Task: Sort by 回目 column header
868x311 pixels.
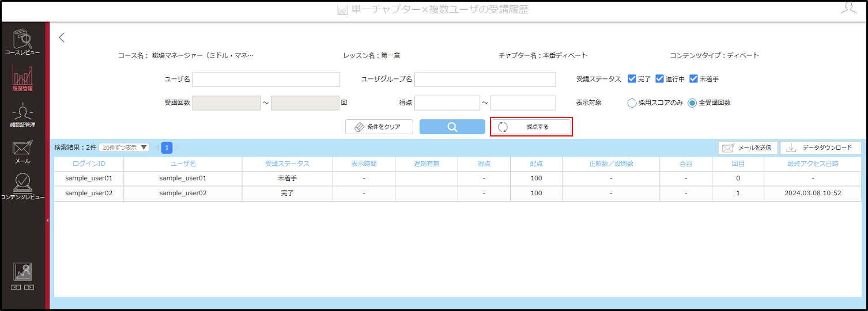Action: [x=738, y=164]
